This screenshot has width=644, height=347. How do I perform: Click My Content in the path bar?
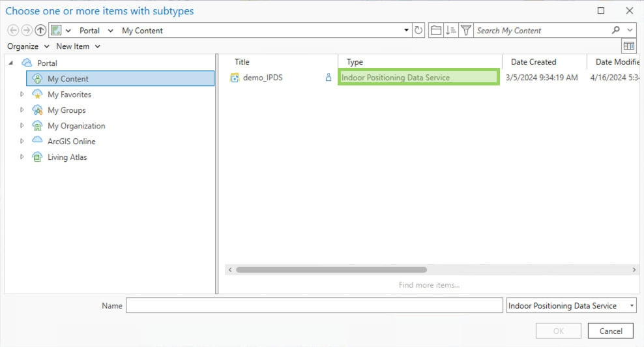142,31
